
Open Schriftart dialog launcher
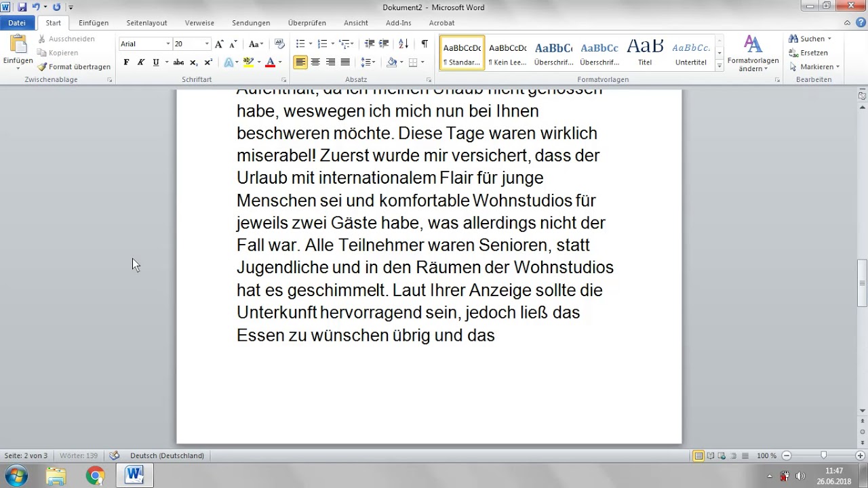point(283,80)
